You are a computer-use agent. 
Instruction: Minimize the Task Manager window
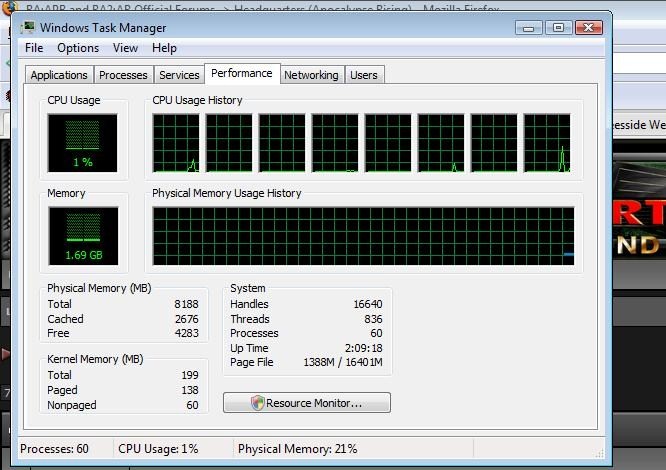click(532, 28)
